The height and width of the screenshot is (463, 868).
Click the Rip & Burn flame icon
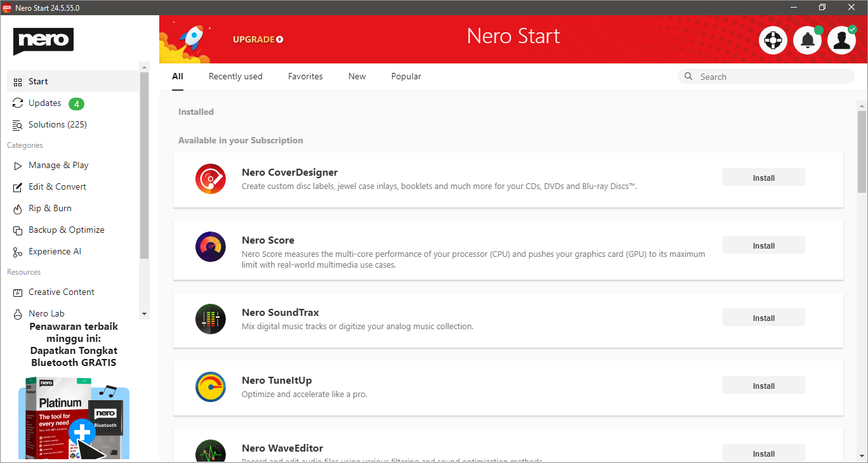click(x=18, y=209)
